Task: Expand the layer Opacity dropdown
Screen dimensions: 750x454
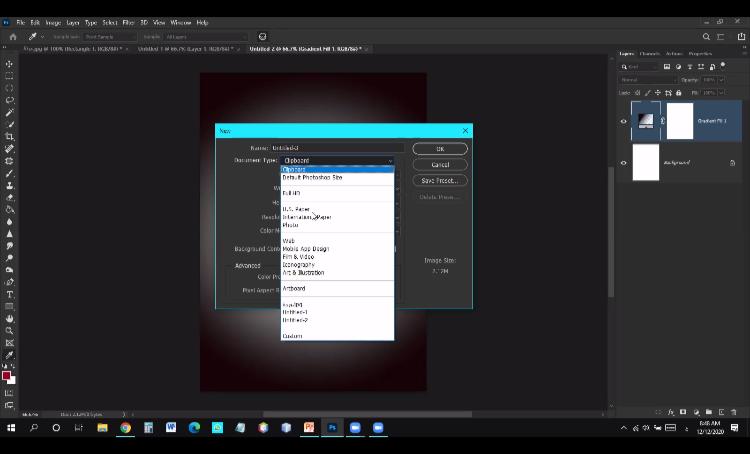Action: pos(723,79)
